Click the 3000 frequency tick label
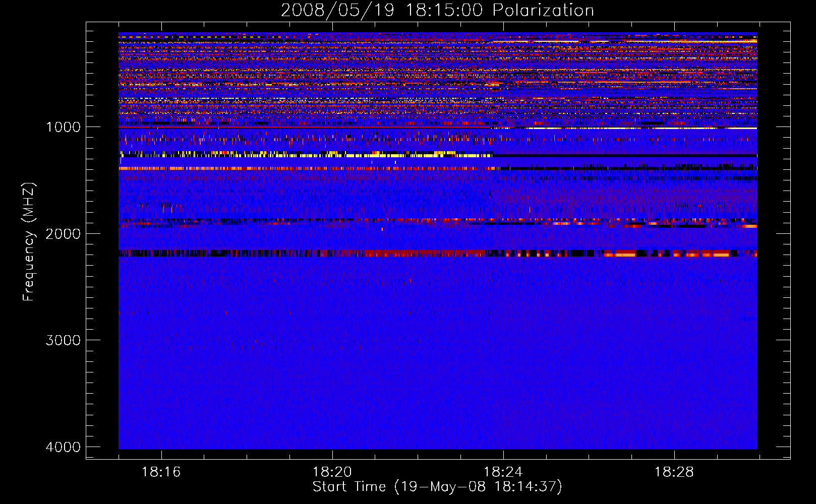 click(x=64, y=340)
